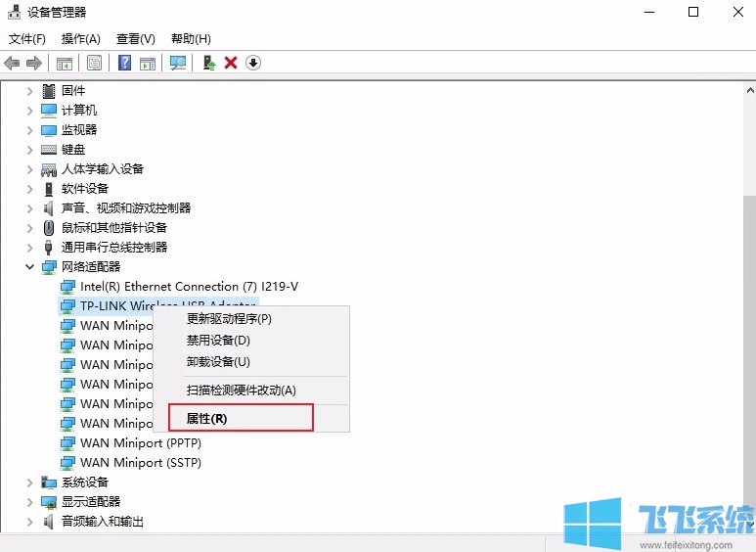This screenshot has height=552, width=756.
Task: Click the blue Help question mark icon
Action: click(125, 63)
